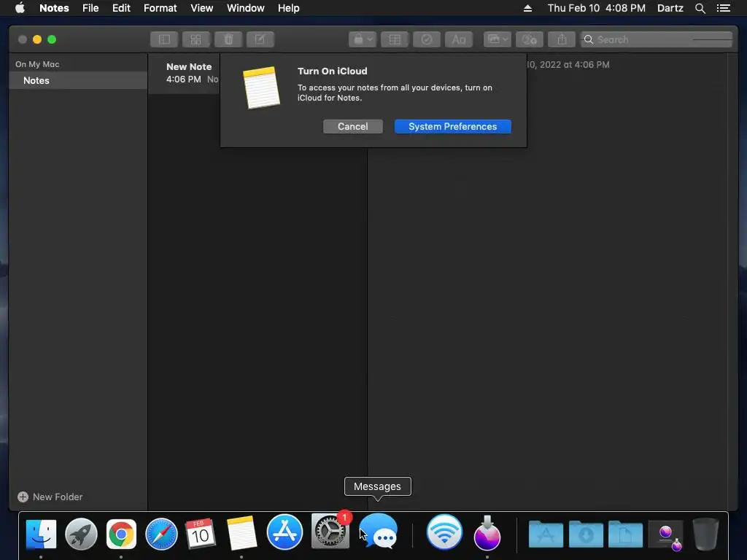Open the Trash in the Dock

[x=705, y=534]
